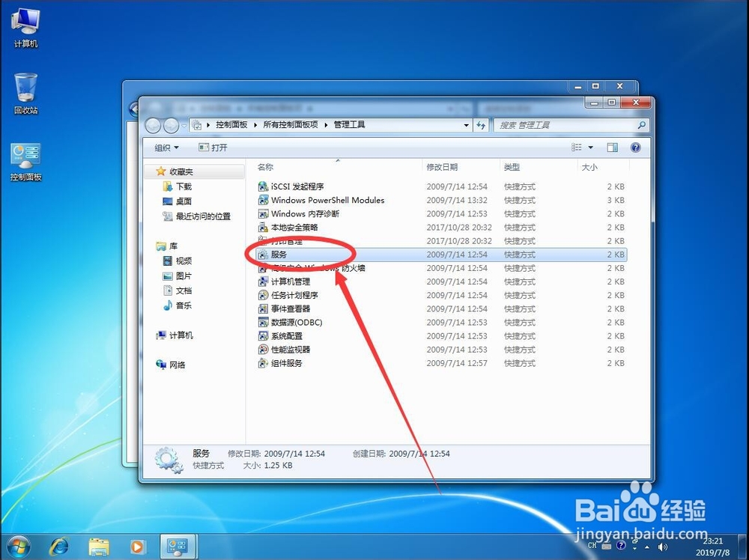Navigate to 控制面板 via the breadcrumb

(231, 124)
